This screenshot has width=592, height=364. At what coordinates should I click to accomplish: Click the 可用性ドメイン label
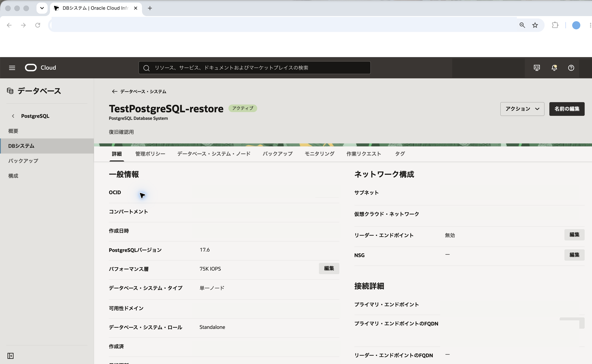126,308
